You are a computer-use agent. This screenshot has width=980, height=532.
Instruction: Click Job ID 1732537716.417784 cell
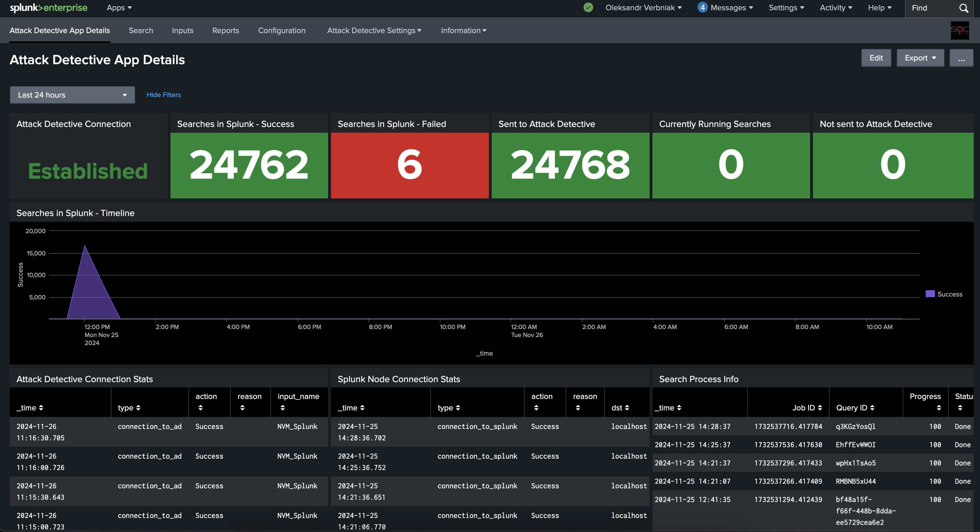[x=788, y=426]
